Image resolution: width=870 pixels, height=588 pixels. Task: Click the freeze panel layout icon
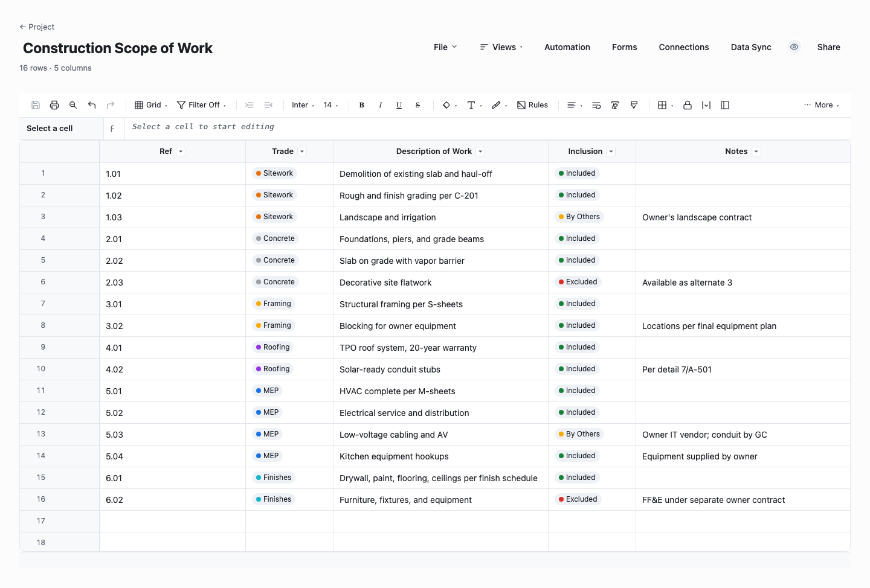point(725,105)
